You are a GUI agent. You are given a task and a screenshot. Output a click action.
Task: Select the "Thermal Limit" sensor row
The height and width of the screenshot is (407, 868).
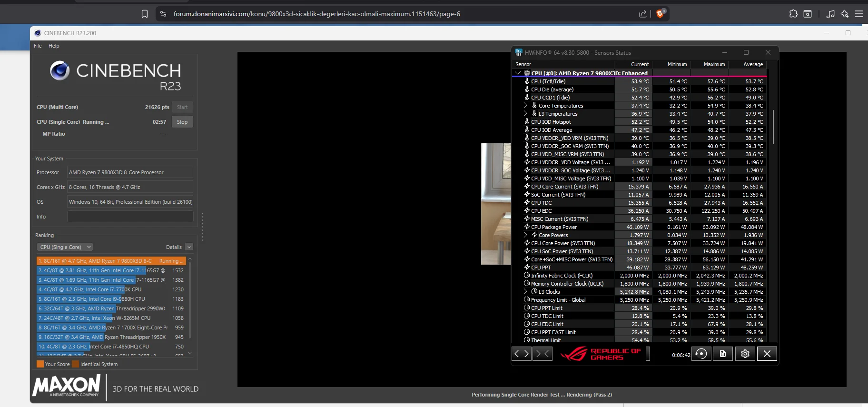pyautogui.click(x=640, y=340)
